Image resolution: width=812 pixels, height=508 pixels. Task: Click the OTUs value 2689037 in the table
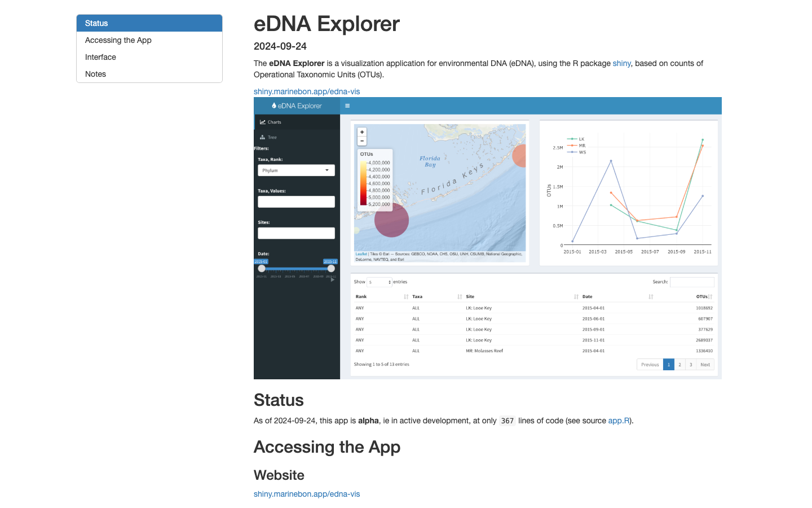pyautogui.click(x=704, y=340)
